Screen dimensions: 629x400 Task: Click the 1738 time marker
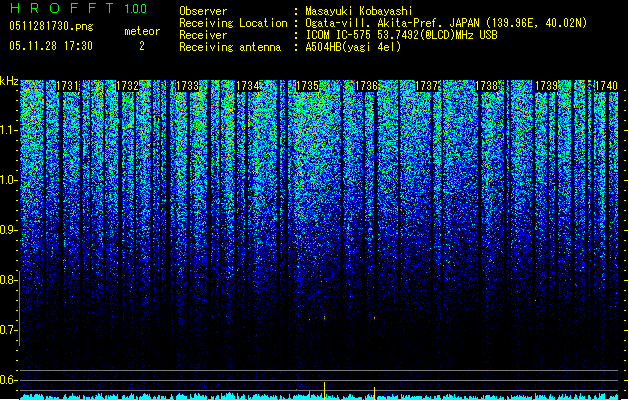pyautogui.click(x=486, y=86)
